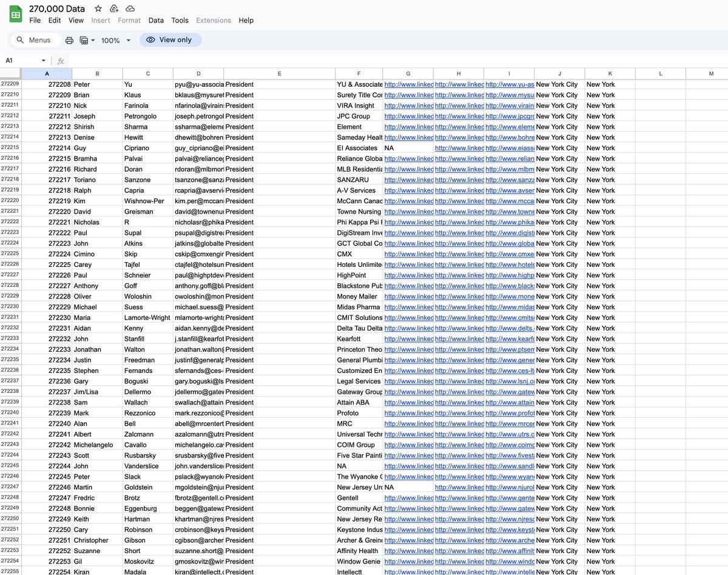The width and height of the screenshot is (728, 575).
Task: Select row header 272230
Action: click(10, 307)
